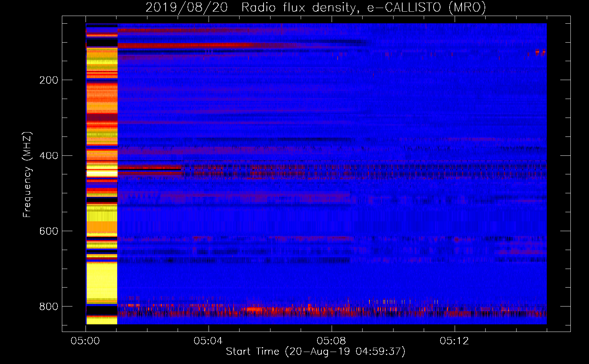589x364 pixels.
Task: Click the 800 frequency tick label
Action: [49, 307]
